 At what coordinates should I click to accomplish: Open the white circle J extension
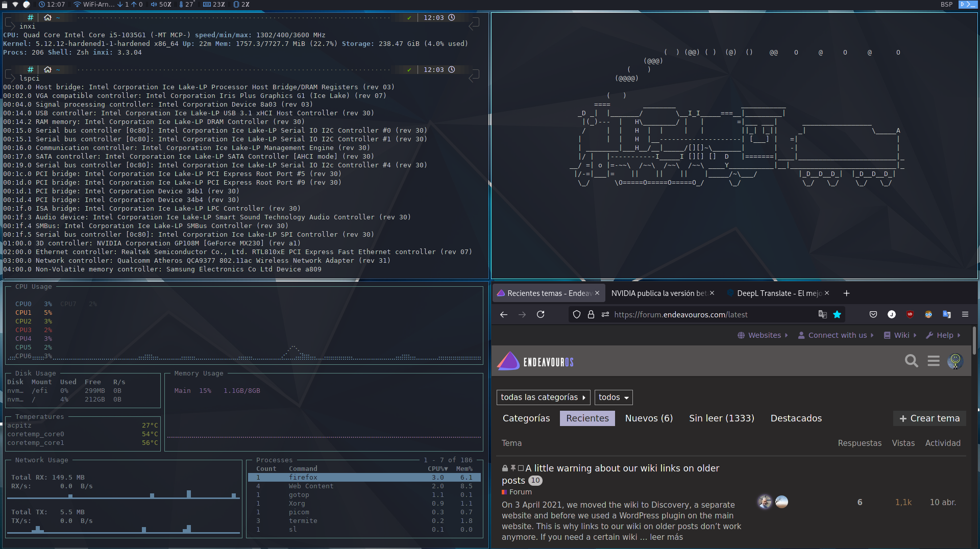(x=892, y=314)
